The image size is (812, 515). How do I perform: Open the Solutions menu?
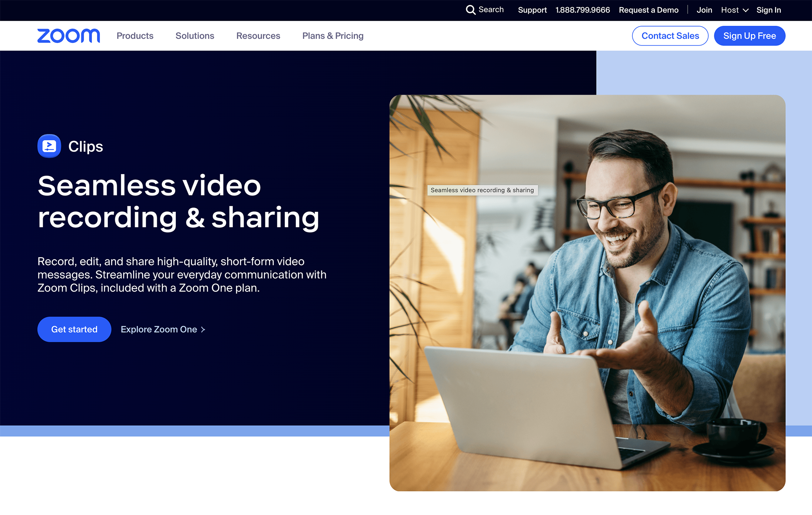194,36
